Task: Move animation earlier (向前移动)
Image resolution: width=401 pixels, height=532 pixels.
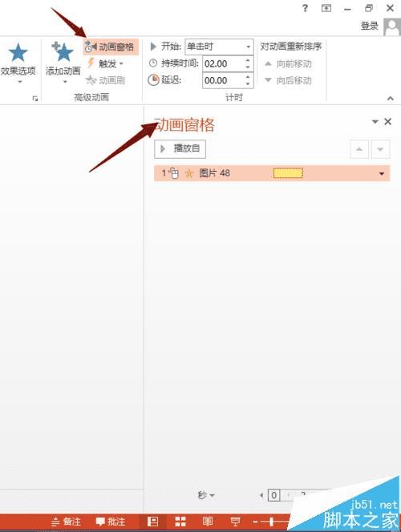Action: [x=288, y=63]
